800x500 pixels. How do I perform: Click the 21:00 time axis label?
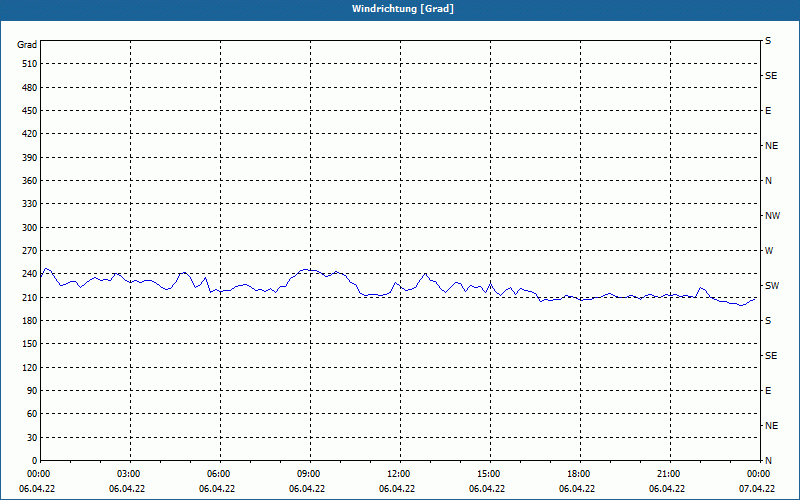667,474
